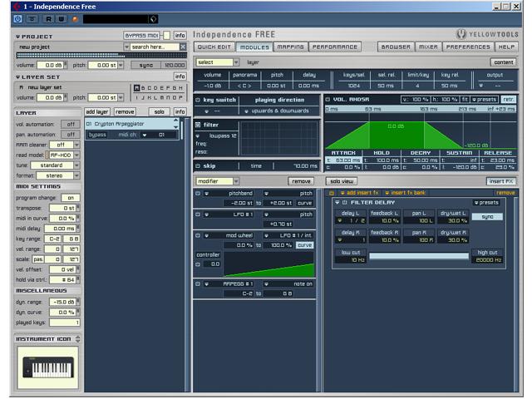Click the instrument keyboard icon thumbnail
Viewport: 532px width, 399px height.
coord(47,367)
